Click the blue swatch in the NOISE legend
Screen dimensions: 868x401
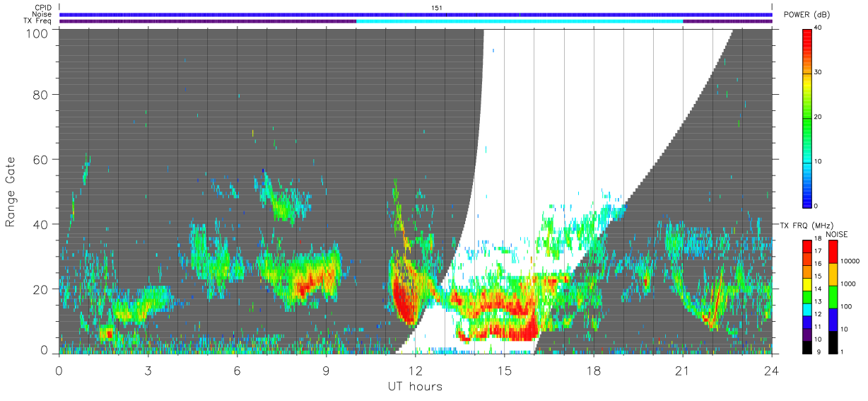(x=833, y=320)
